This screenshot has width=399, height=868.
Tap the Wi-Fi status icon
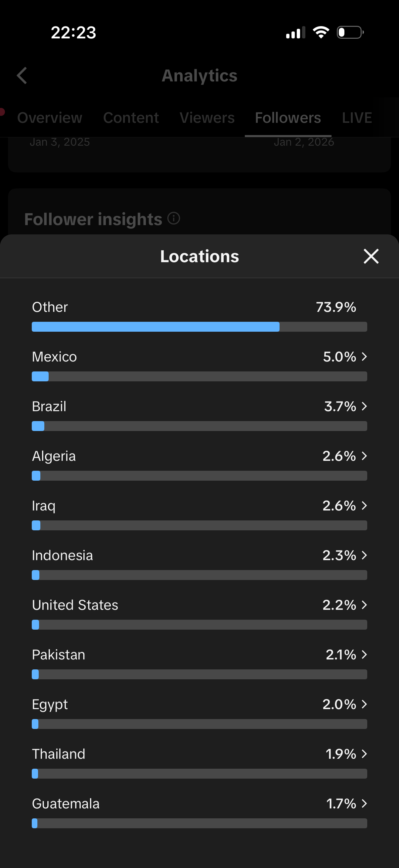pos(321,32)
